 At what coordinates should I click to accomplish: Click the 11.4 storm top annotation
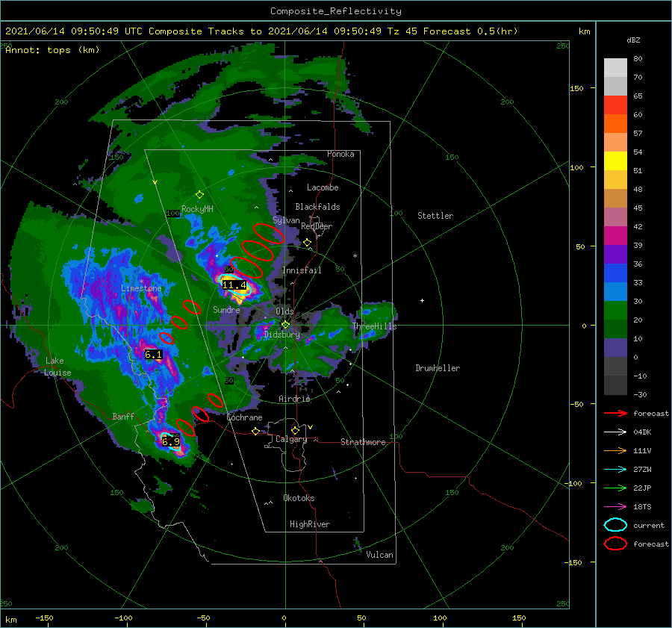[234, 285]
